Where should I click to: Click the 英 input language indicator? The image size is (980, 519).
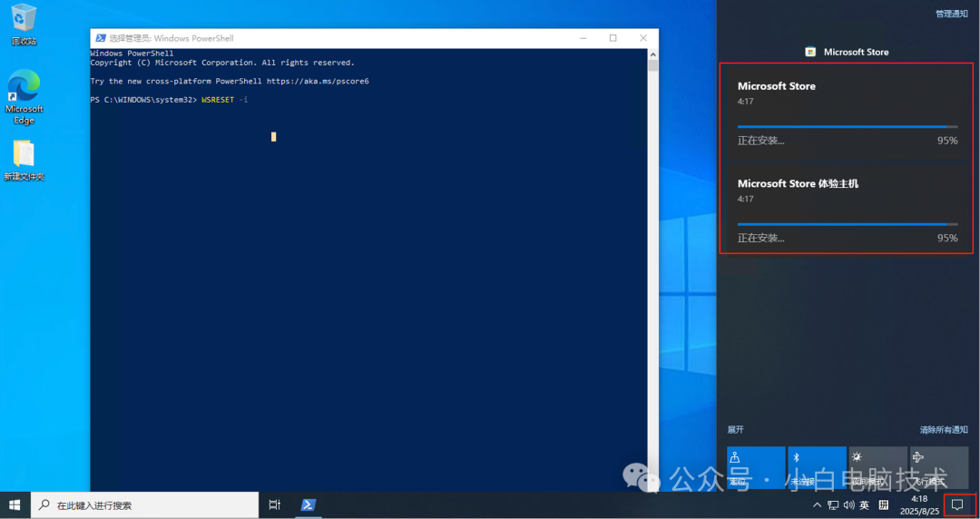pyautogui.click(x=865, y=505)
